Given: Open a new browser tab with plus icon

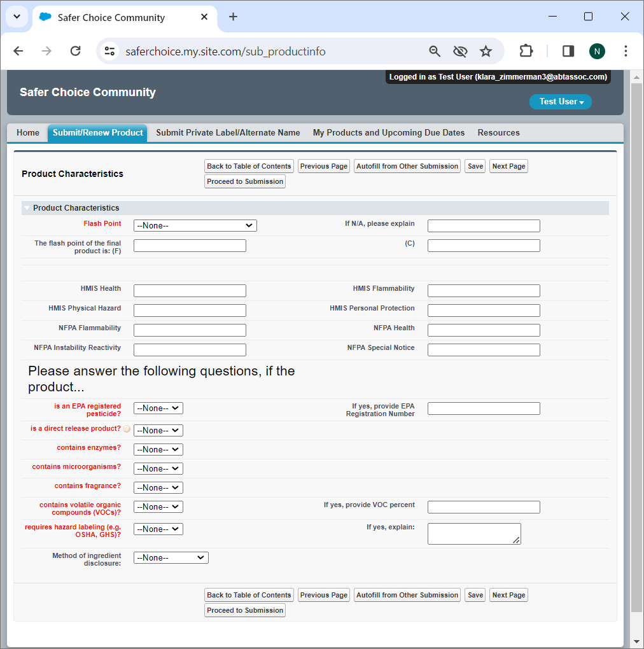Looking at the screenshot, I should pyautogui.click(x=233, y=17).
